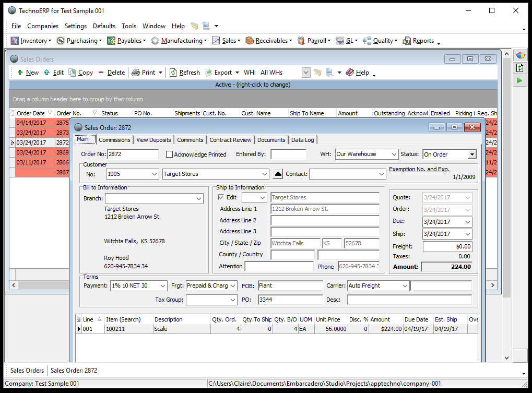Screen dimensions: 532x393
Task: Click the green refresh document icon on right sidebar
Action: pyautogui.click(x=519, y=68)
